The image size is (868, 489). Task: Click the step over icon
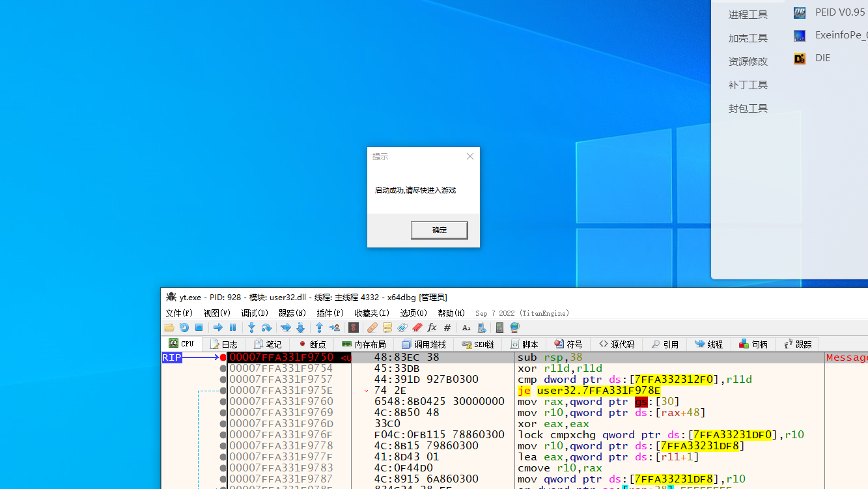click(x=266, y=328)
